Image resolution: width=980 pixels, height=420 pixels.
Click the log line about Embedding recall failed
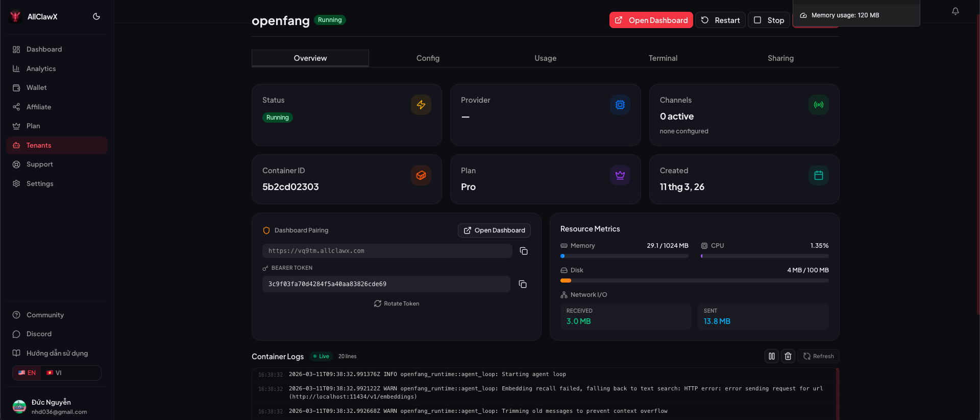click(556, 392)
